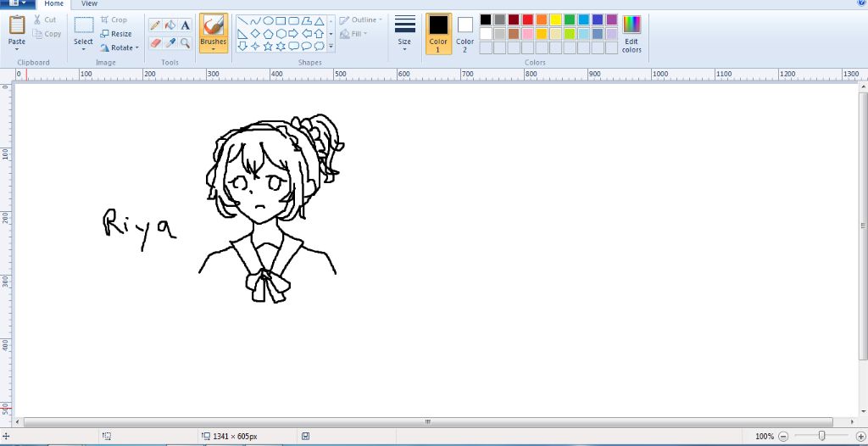Choose the Fill with color bucket tool

pos(170,25)
